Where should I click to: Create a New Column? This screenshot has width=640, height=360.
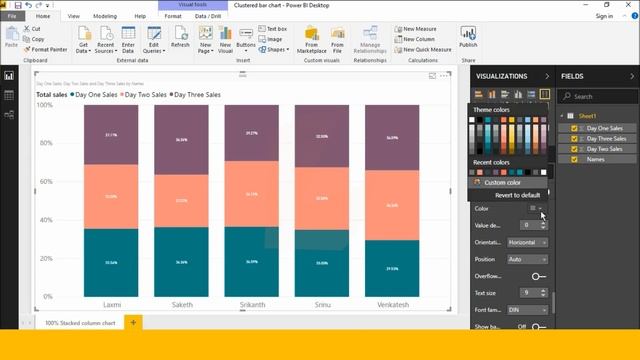click(415, 39)
